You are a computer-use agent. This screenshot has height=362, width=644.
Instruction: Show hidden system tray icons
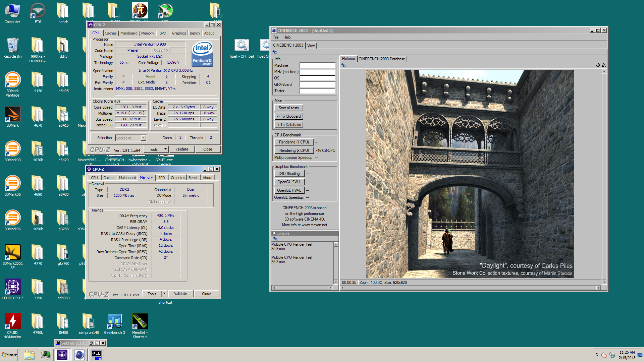point(597,355)
